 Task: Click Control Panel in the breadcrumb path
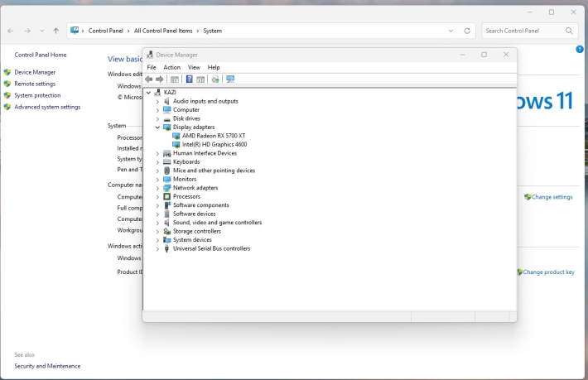(106, 31)
